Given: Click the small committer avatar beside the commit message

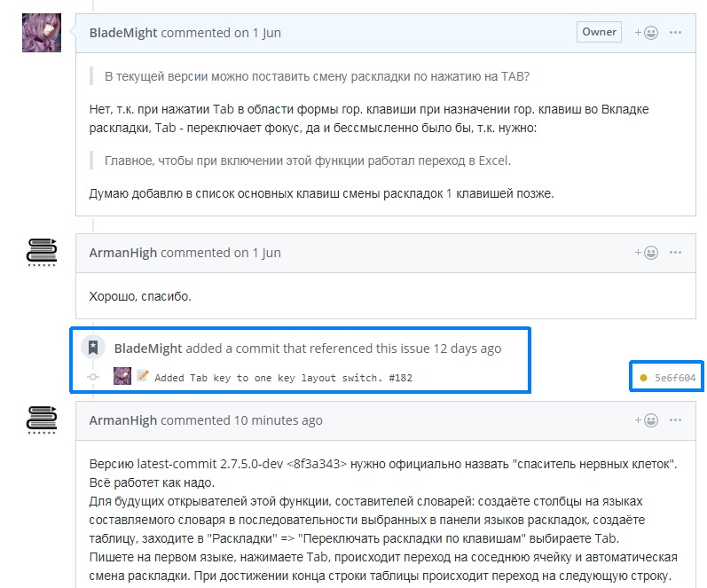Looking at the screenshot, I should (122, 376).
